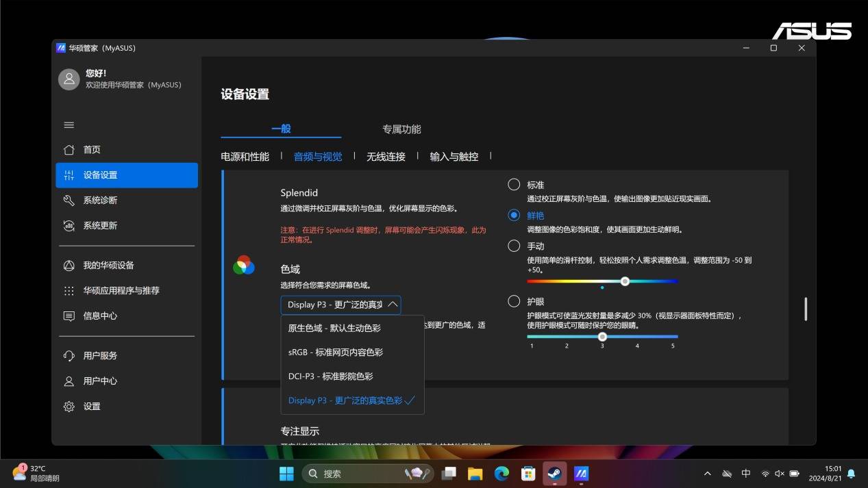Launch Steam from the taskbar

coord(554,474)
